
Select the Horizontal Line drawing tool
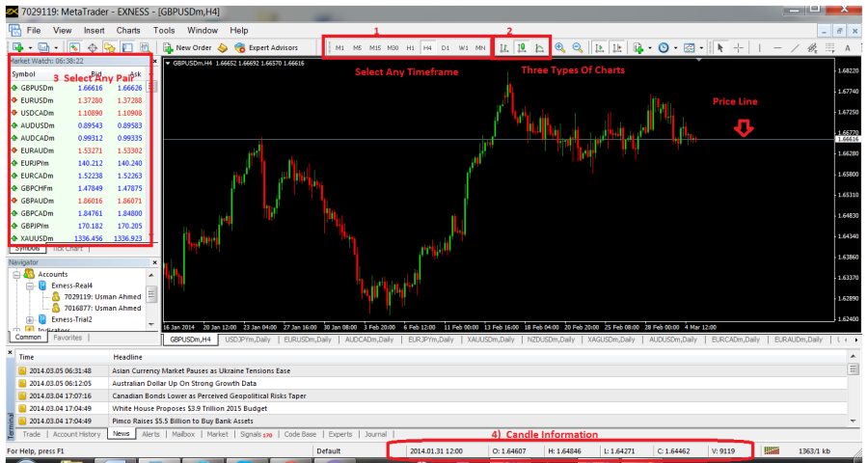coord(777,48)
